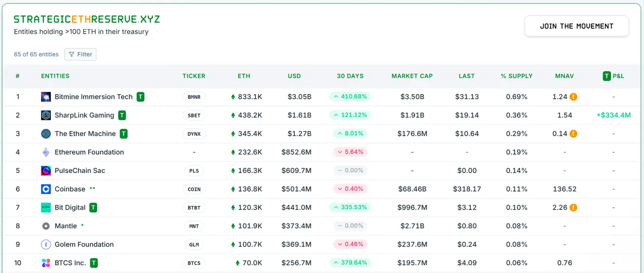Sort by the 30 DAYS column header
The height and width of the screenshot is (273, 644).
point(350,76)
